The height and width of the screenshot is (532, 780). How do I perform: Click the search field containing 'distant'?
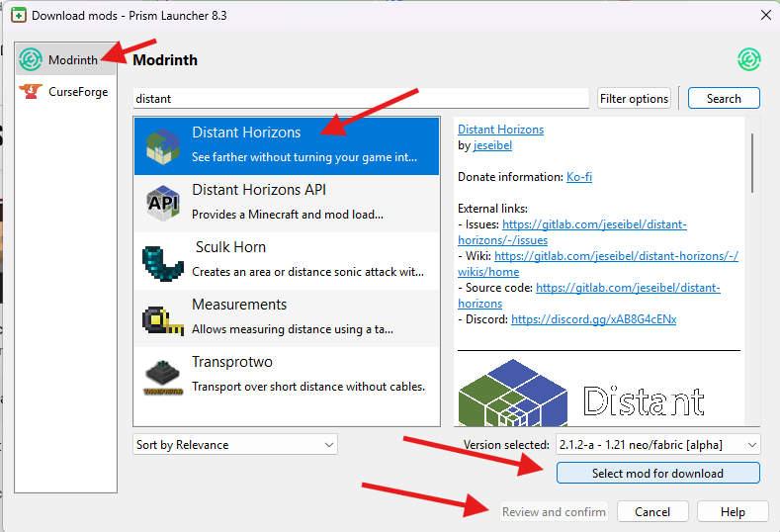point(361,99)
